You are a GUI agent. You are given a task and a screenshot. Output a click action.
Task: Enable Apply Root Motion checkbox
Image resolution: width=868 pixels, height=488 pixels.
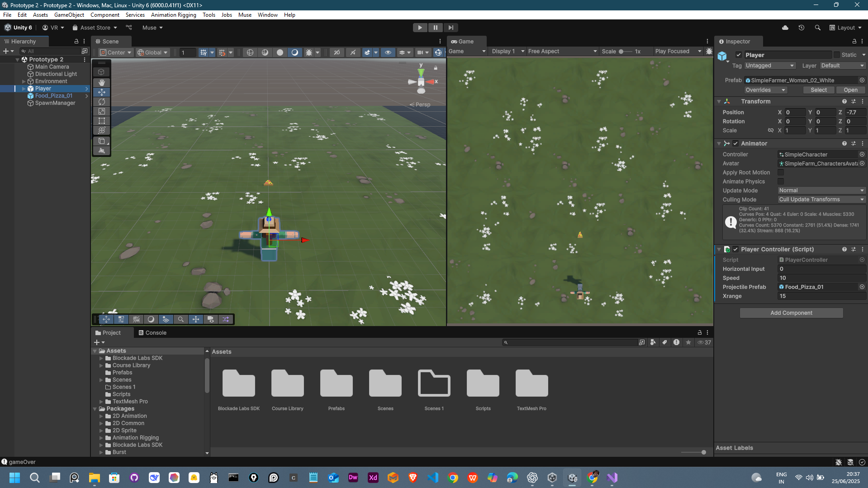(x=781, y=172)
